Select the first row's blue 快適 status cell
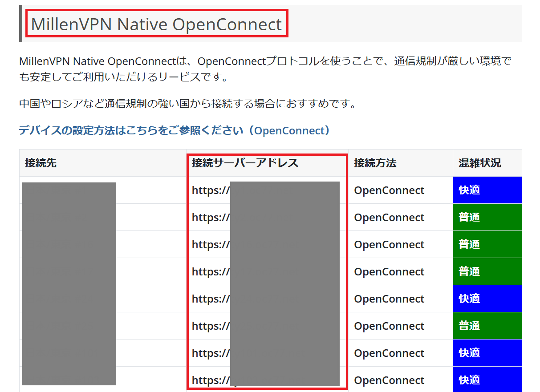 (x=487, y=190)
